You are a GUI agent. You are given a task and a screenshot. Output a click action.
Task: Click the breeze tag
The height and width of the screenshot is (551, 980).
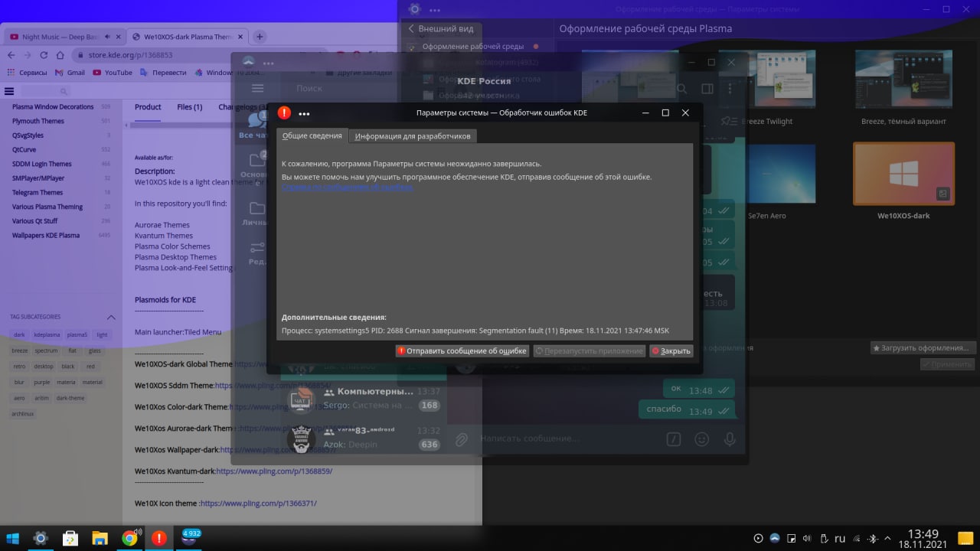[x=19, y=350]
